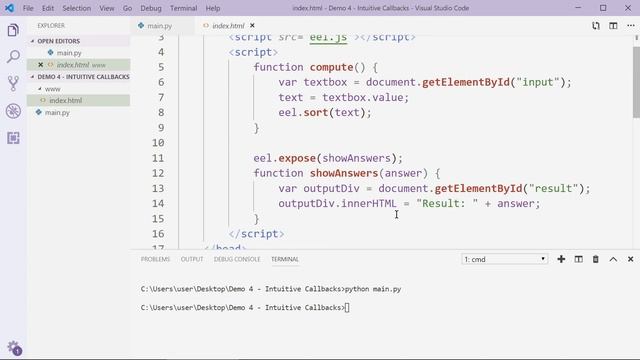The height and width of the screenshot is (360, 640).
Task: Click the VS Code logo icon
Action: pyautogui.click(x=9, y=8)
